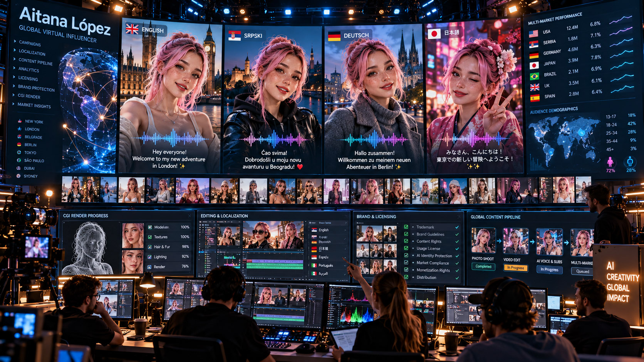Expand the Campaigns menu chevron

15,41
